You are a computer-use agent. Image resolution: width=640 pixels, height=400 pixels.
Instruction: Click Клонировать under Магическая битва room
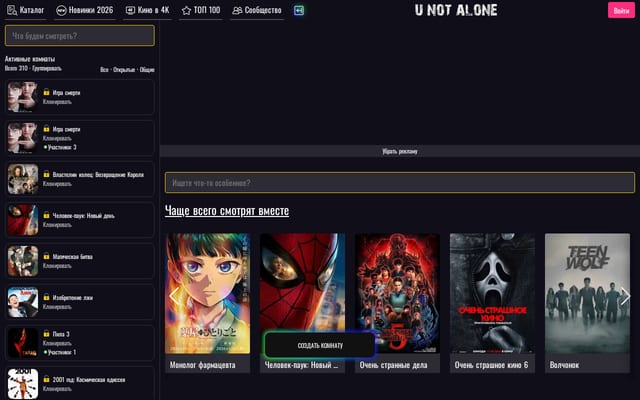[57, 266]
